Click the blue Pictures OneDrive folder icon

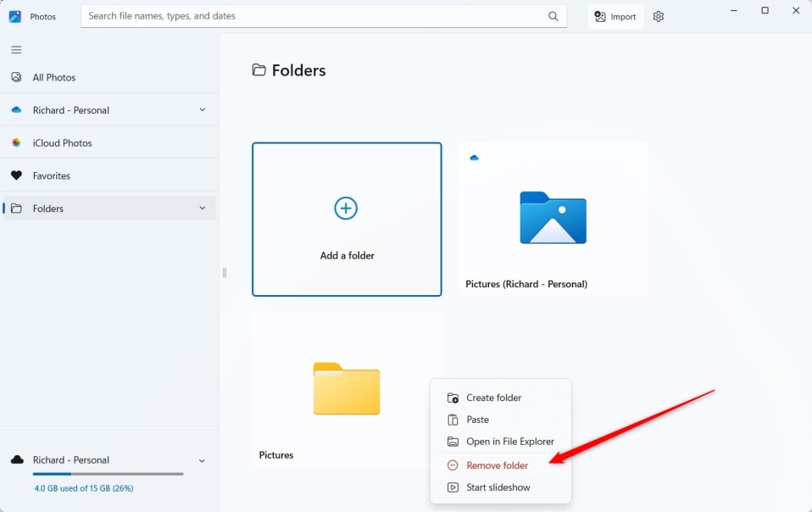point(553,218)
